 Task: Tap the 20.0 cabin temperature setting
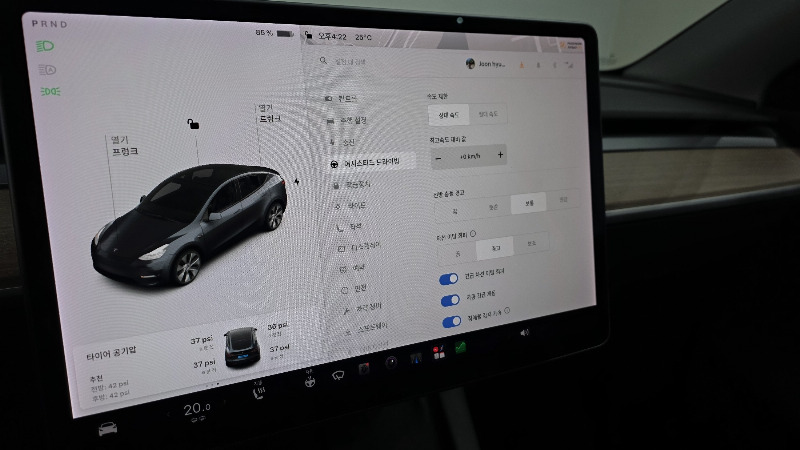tap(196, 409)
